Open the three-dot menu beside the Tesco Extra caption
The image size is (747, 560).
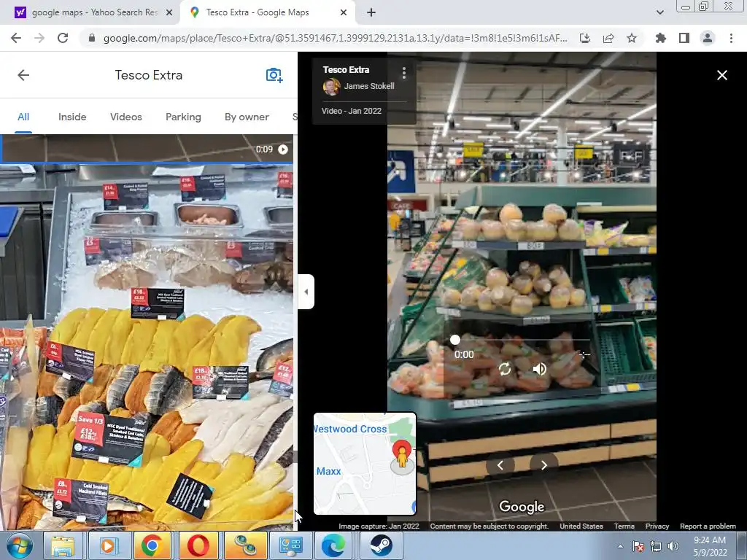pyautogui.click(x=404, y=73)
